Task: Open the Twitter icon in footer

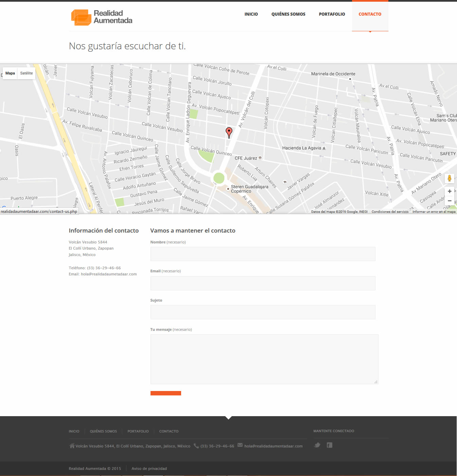Action: [x=317, y=445]
